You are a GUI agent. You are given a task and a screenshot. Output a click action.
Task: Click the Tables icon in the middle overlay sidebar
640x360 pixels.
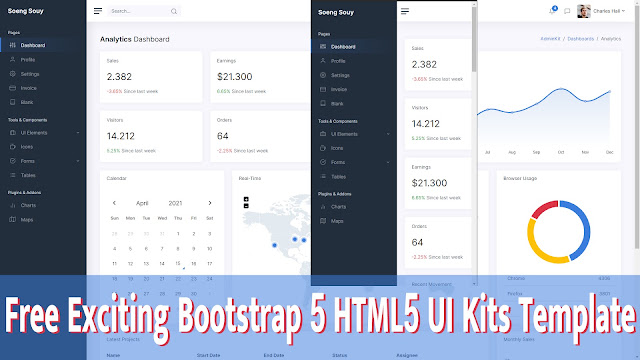pyautogui.click(x=323, y=176)
